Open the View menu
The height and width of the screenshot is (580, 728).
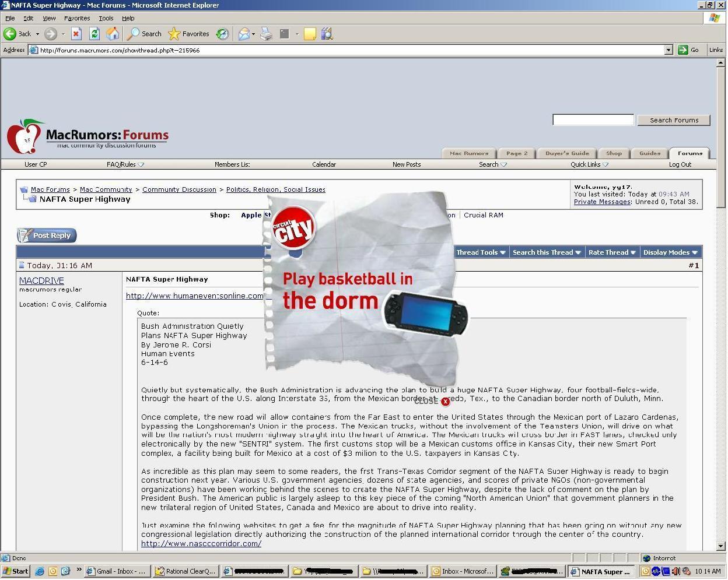click(49, 18)
